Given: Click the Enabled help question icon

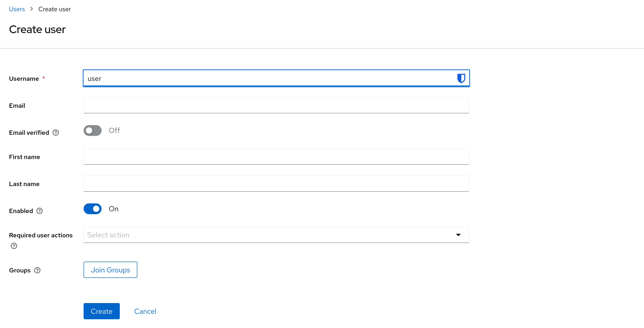Looking at the screenshot, I should pyautogui.click(x=40, y=211).
